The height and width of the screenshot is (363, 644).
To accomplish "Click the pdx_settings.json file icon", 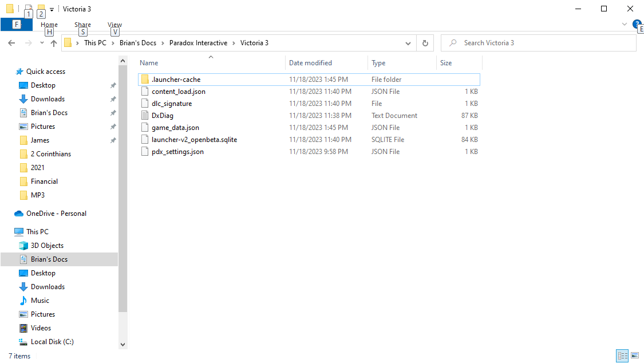I will point(145,152).
